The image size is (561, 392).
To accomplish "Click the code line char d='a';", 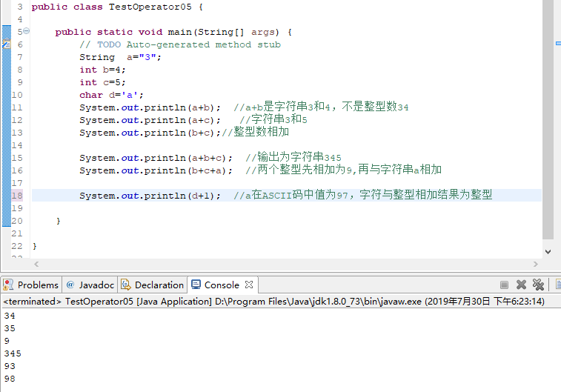I will pyautogui.click(x=111, y=95).
